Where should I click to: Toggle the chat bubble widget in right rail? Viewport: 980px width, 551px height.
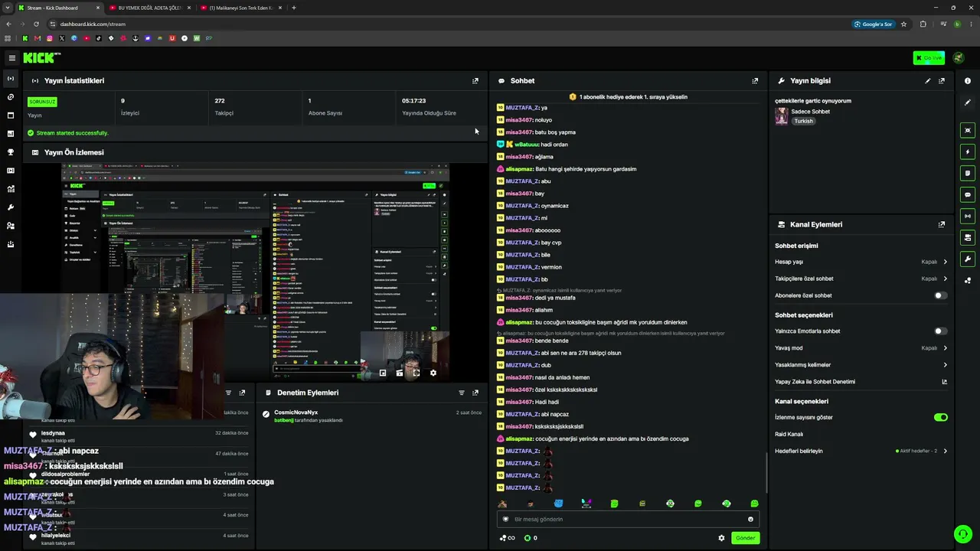coord(968,194)
